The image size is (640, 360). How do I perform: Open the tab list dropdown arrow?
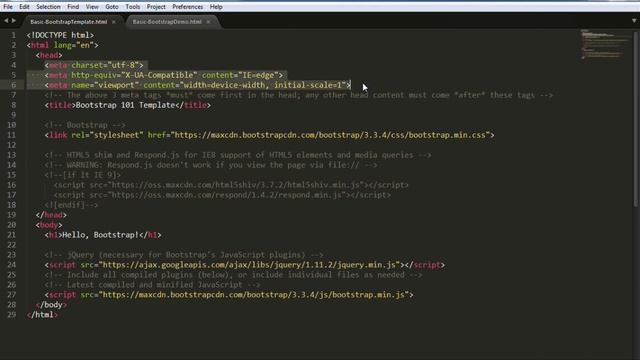pyautogui.click(x=634, y=20)
